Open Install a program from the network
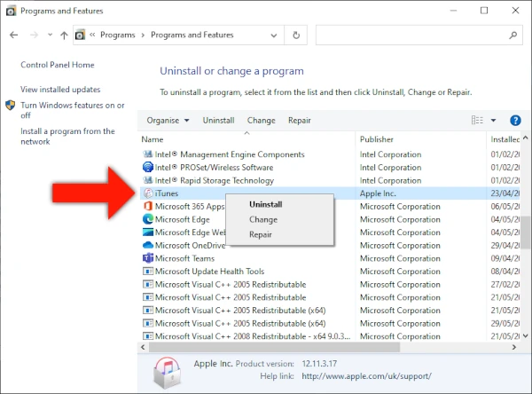This screenshot has height=394, width=532. 67,136
